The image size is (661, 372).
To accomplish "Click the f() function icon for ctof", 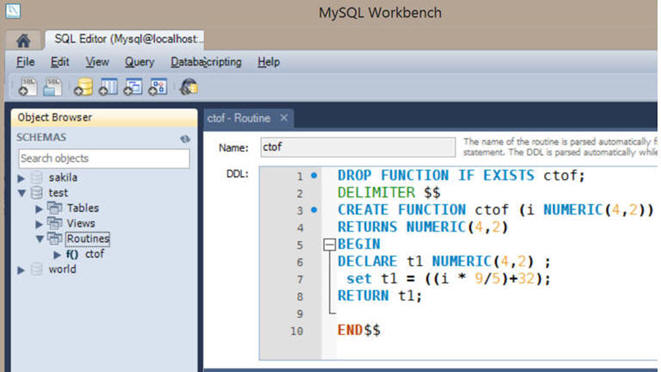I will 72,254.
